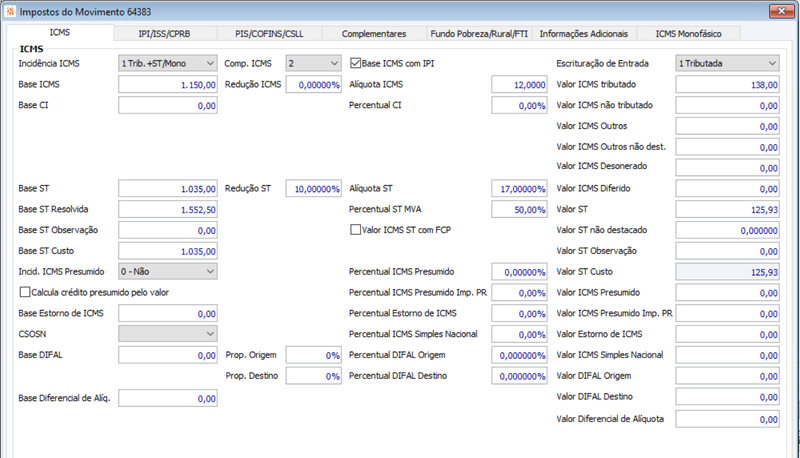The image size is (800, 458).
Task: Open Escrituração de Entrada dropdown
Action: pos(728,63)
